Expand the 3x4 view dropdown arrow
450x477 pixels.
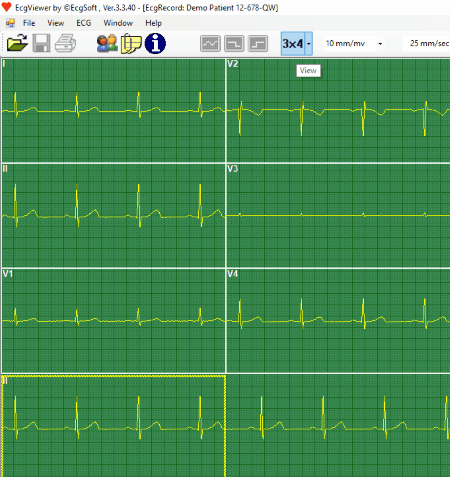pos(309,44)
